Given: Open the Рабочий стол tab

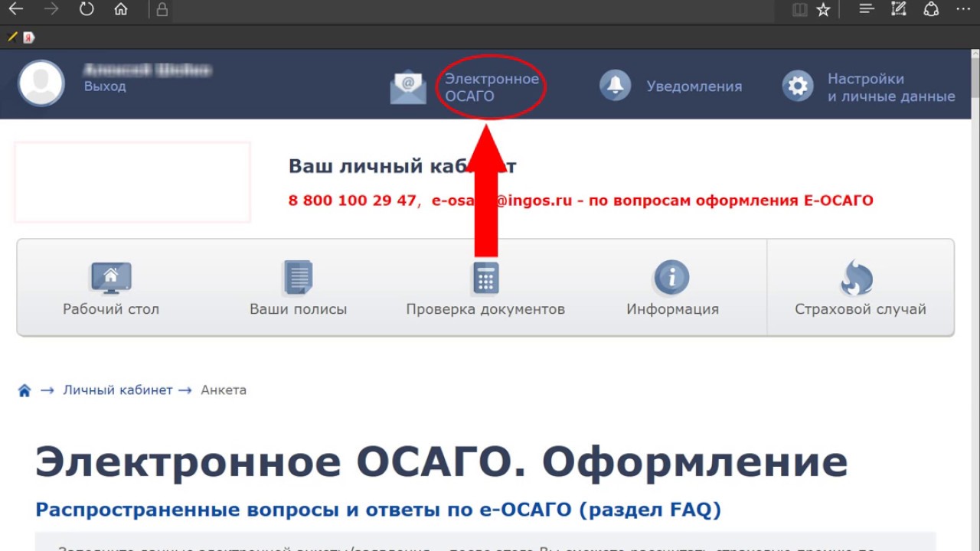Looking at the screenshot, I should (x=111, y=288).
